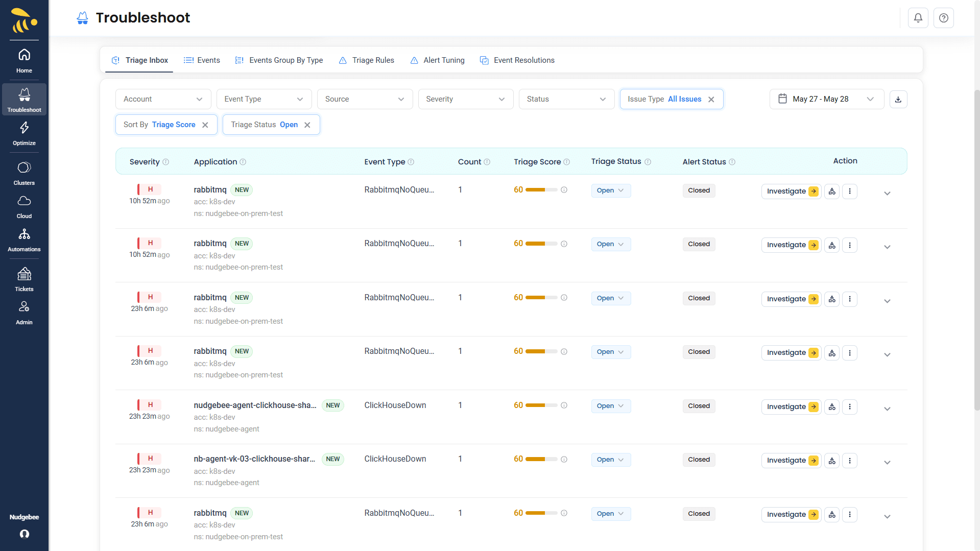Open Admin in sidebar

point(24,313)
